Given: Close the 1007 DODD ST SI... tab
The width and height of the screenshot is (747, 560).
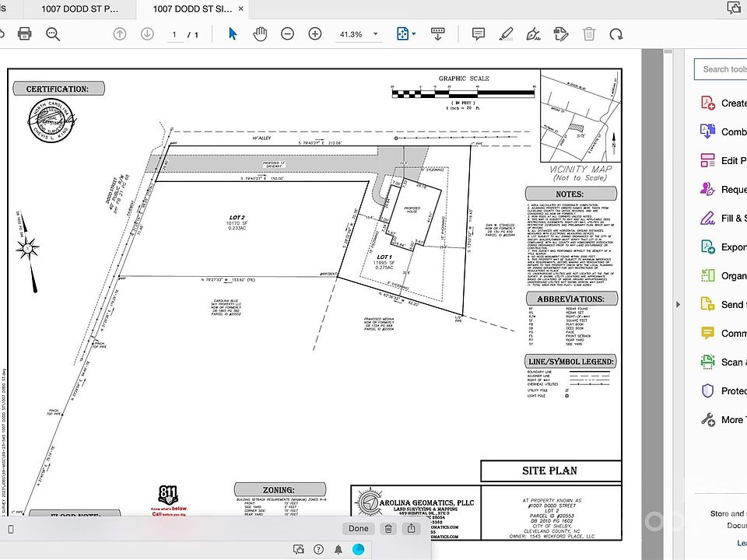Looking at the screenshot, I should click(x=240, y=9).
